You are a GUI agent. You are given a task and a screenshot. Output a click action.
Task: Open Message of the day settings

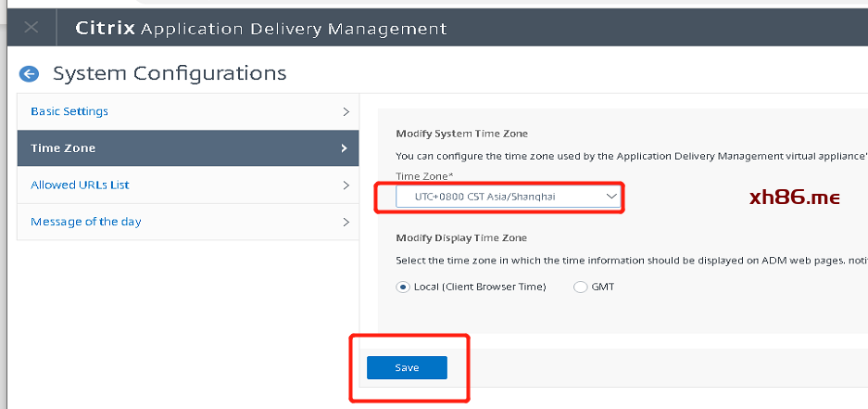pyautogui.click(x=188, y=222)
